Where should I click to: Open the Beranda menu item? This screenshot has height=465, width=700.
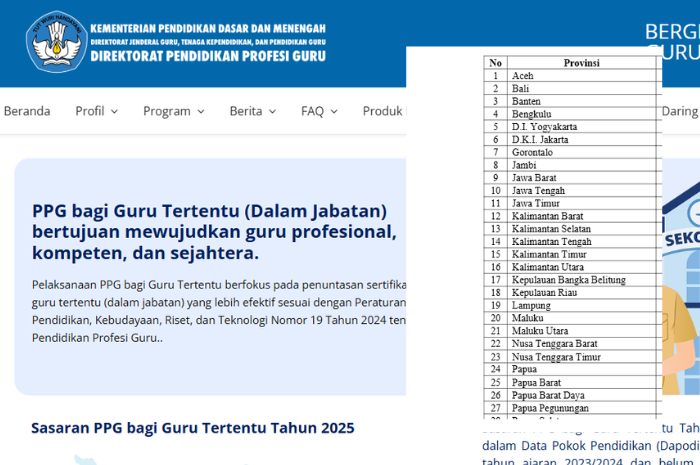pyautogui.click(x=27, y=111)
